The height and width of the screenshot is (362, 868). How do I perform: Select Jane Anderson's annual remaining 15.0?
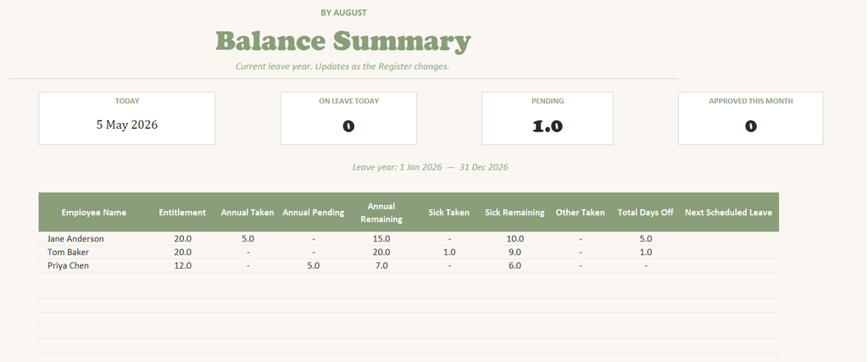[x=381, y=239]
